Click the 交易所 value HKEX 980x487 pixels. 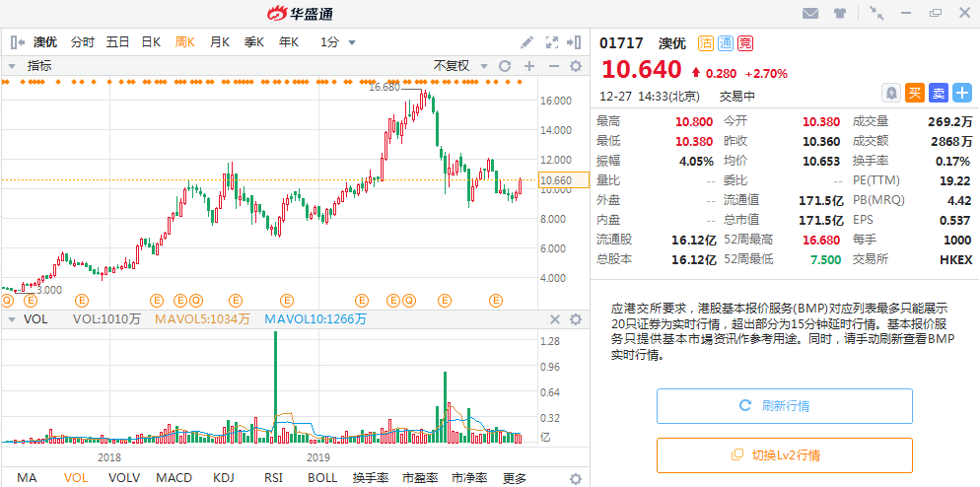coord(956,259)
